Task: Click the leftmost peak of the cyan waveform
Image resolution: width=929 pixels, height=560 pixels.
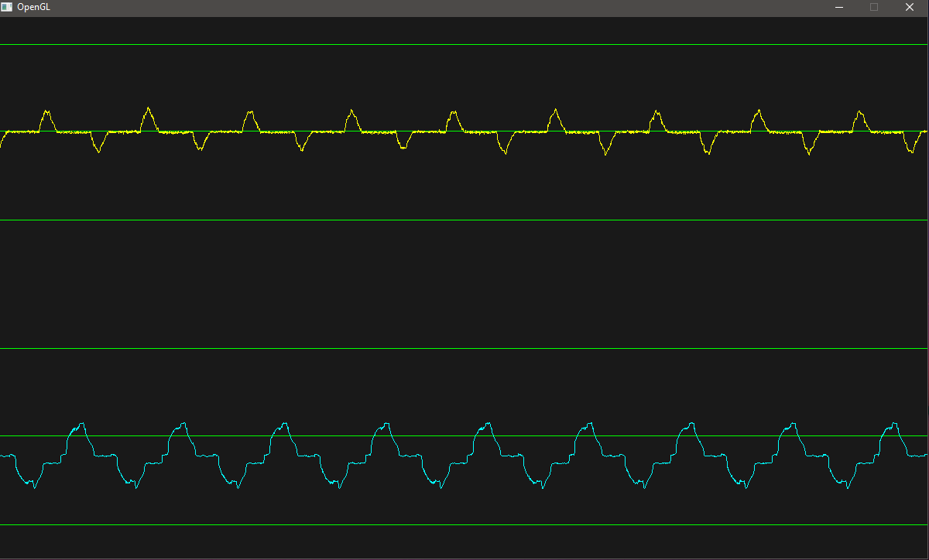Action: [x=81, y=424]
